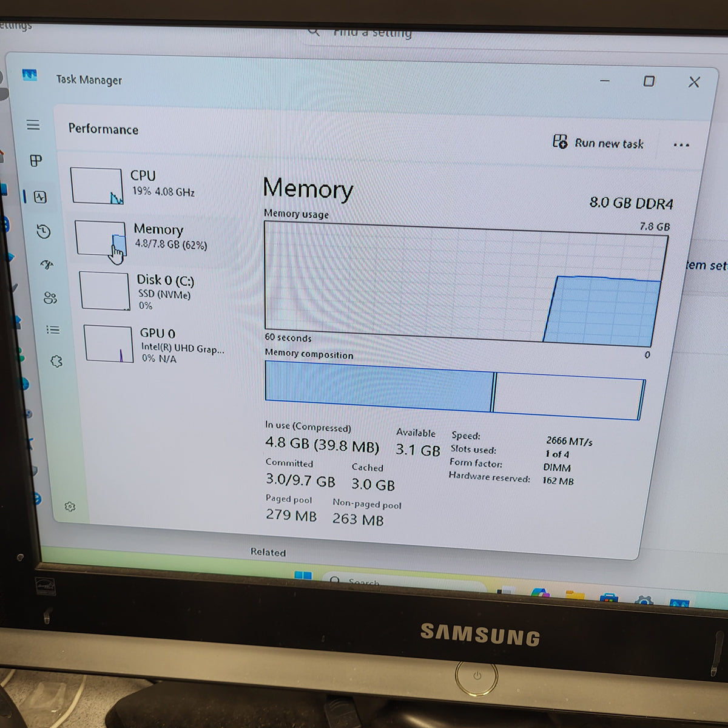Click the Available 3.1 GB value
Screen dimensions: 728x728
pyautogui.click(x=418, y=450)
